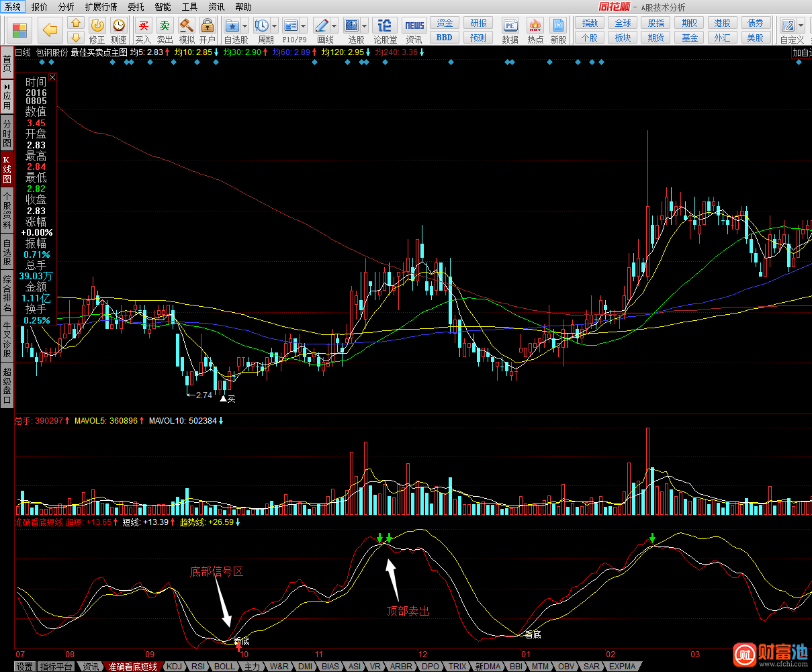Open the 分析 menu
This screenshot has height=672, width=812.
coord(66,7)
